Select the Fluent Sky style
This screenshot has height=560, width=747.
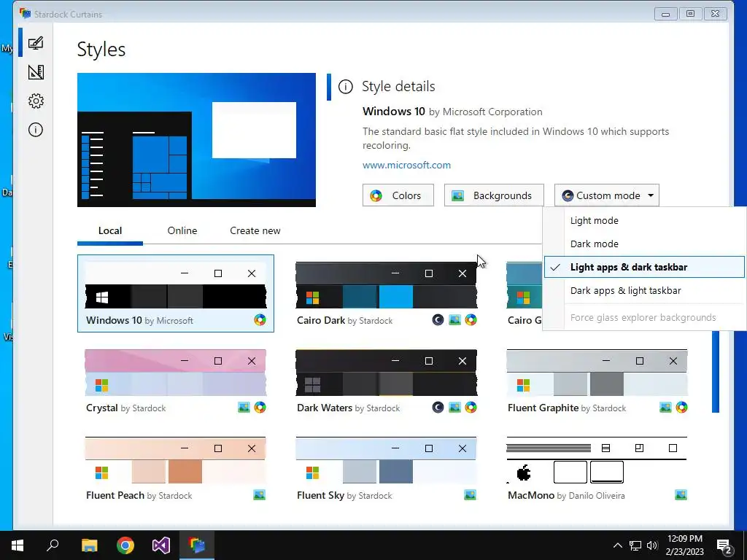pyautogui.click(x=386, y=469)
